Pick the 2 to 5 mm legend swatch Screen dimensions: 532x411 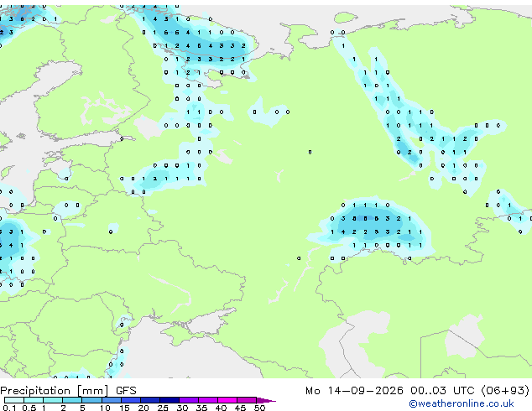(x=72, y=400)
